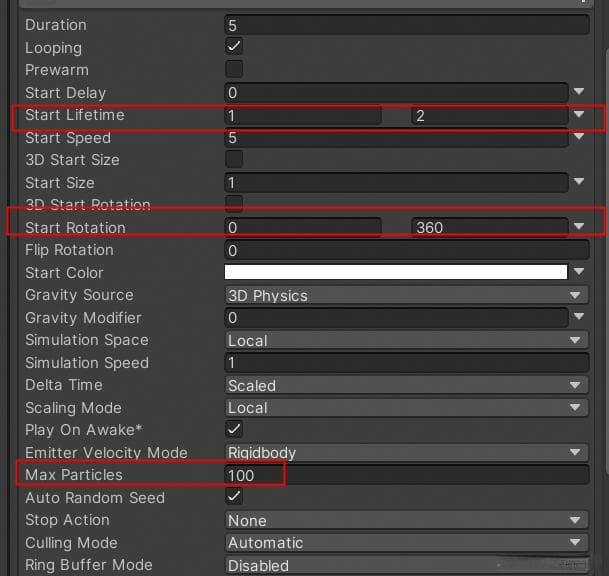Click the Start Size value field
This screenshot has width=609, height=576.
pyautogui.click(x=396, y=183)
